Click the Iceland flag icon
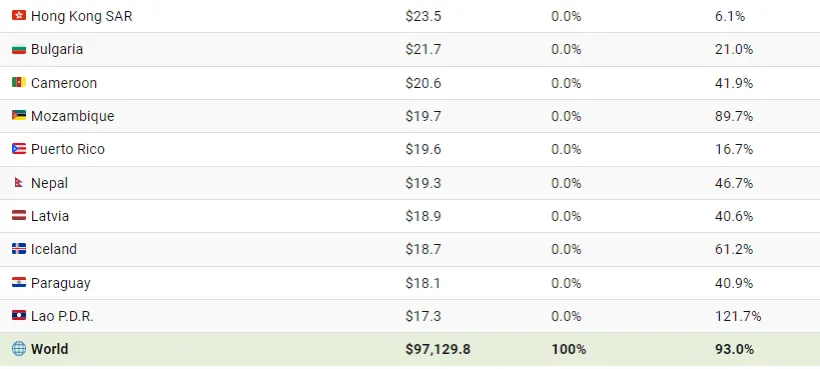This screenshot has width=820, height=369. tap(19, 249)
